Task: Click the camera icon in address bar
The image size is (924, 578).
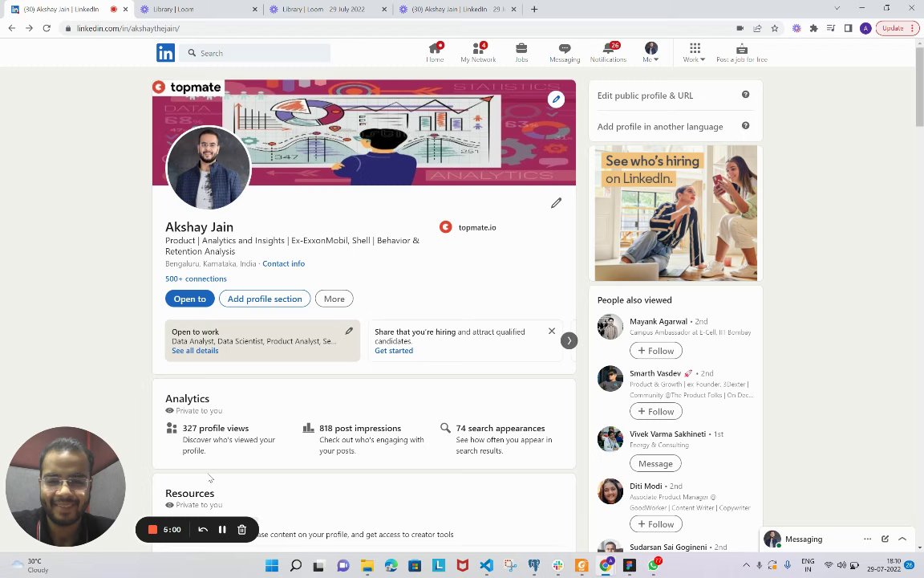Action: 740,28
